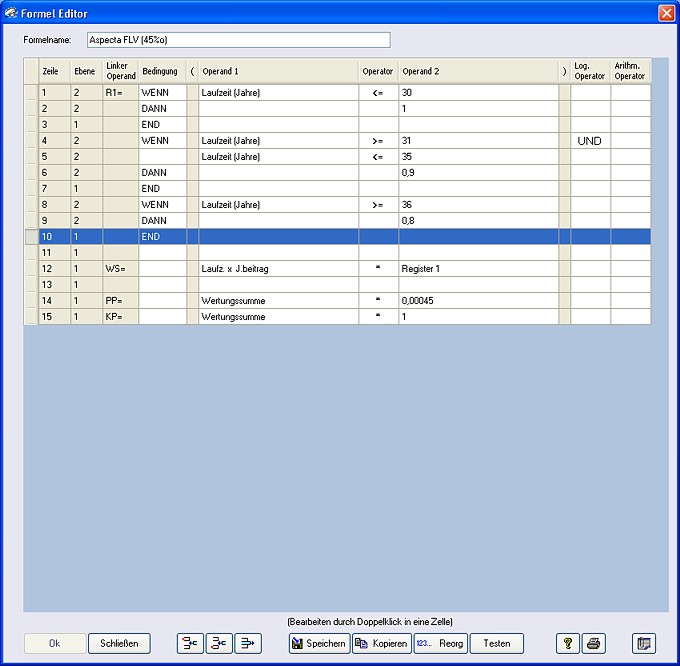Click the second row-structure icon button
The width and height of the screenshot is (680, 666).
(x=219, y=643)
